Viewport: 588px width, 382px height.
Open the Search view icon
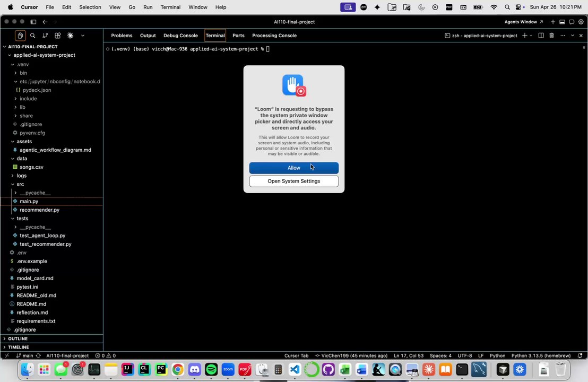32,36
